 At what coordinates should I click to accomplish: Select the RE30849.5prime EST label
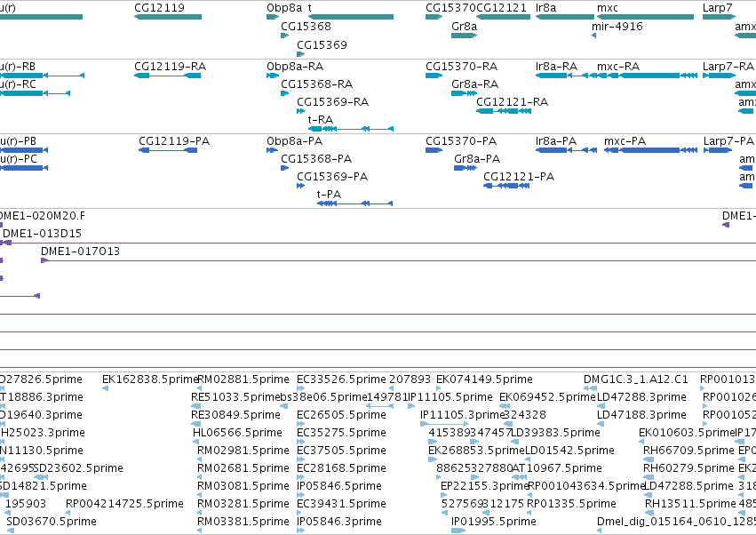(x=235, y=414)
